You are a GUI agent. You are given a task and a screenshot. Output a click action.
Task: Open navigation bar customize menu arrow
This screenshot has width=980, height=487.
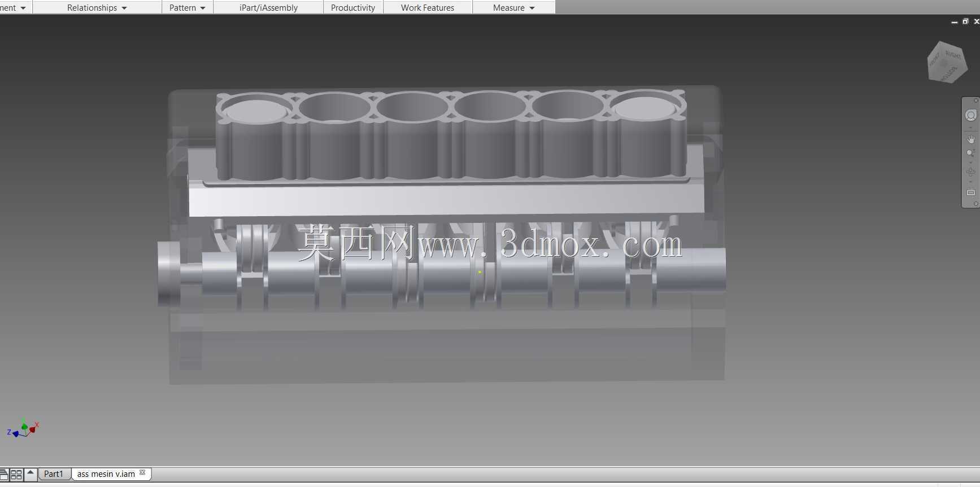[975, 204]
